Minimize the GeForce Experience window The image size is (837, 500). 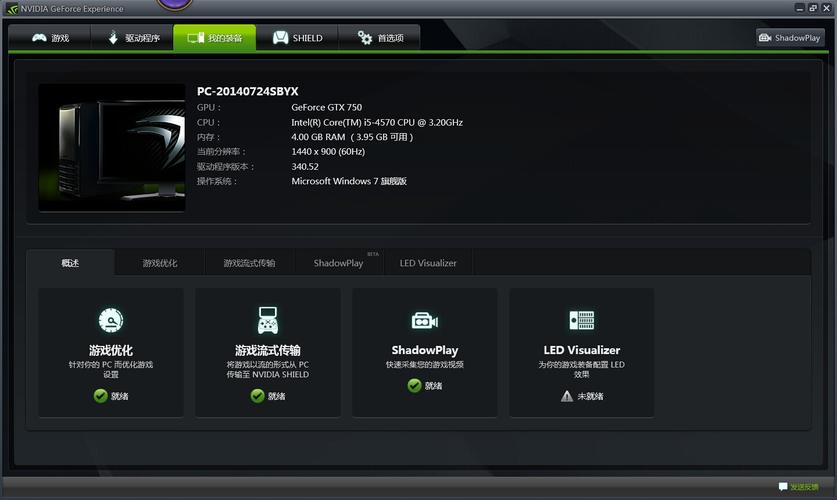799,7
